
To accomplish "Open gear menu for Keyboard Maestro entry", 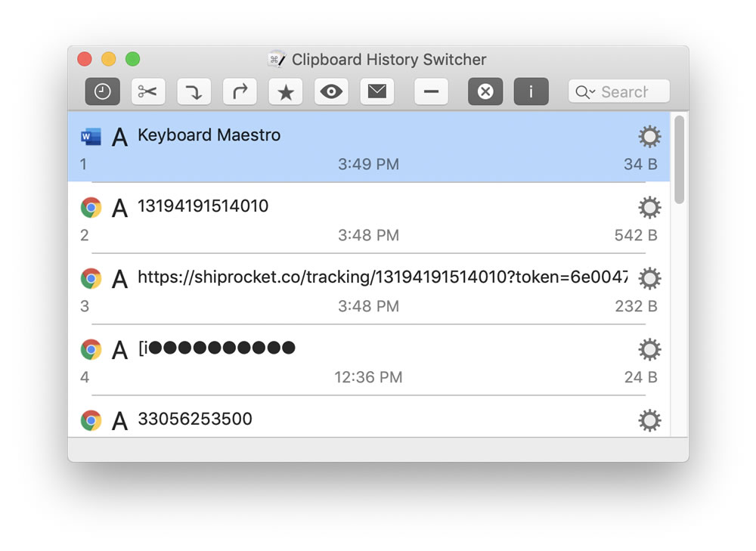I will [x=649, y=136].
